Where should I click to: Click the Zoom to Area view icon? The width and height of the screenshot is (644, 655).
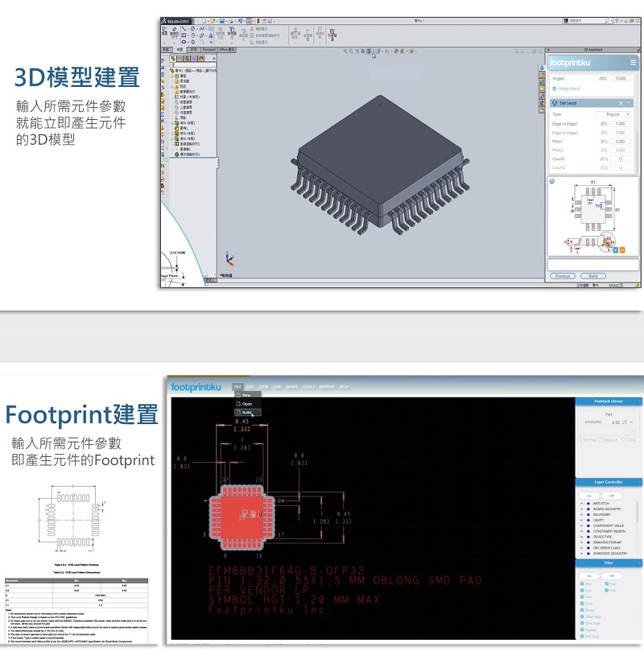[x=351, y=51]
